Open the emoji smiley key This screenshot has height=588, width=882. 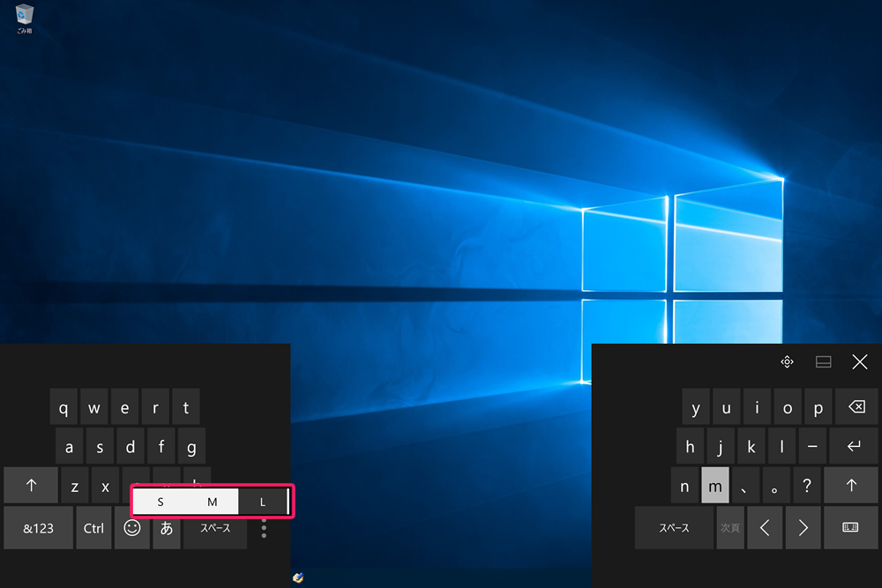(x=132, y=528)
